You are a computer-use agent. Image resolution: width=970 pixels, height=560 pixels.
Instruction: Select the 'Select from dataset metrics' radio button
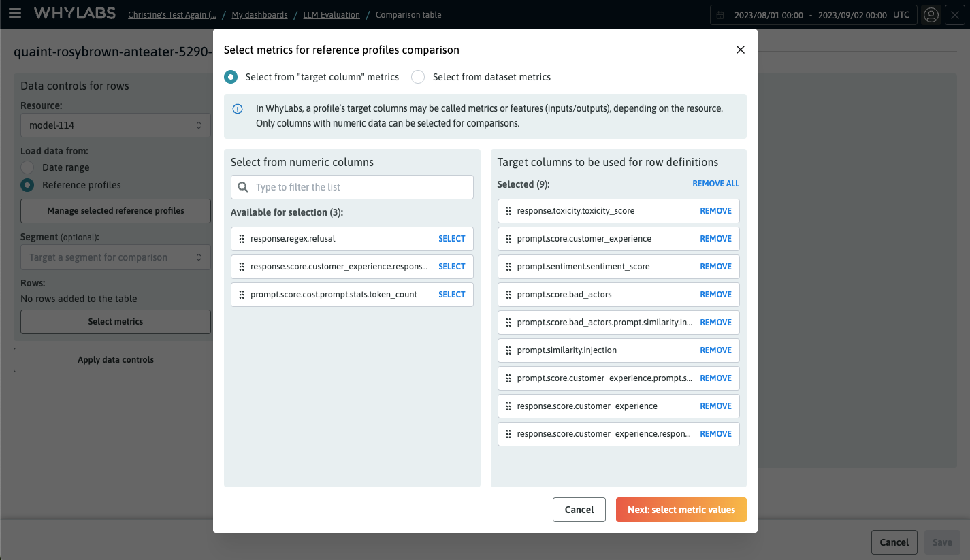[x=417, y=77]
